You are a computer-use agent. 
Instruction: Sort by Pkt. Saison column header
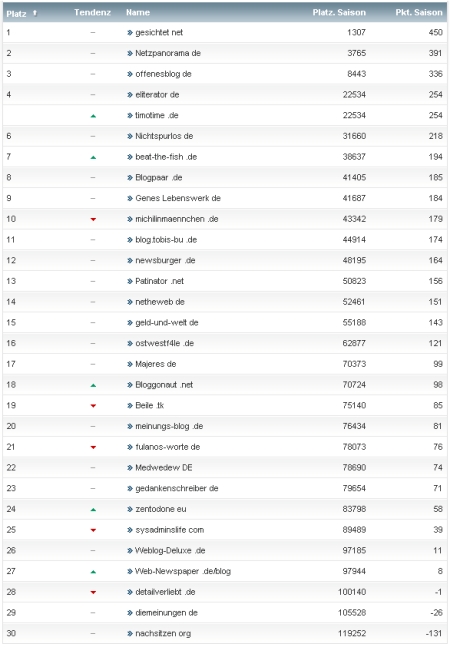[419, 12]
